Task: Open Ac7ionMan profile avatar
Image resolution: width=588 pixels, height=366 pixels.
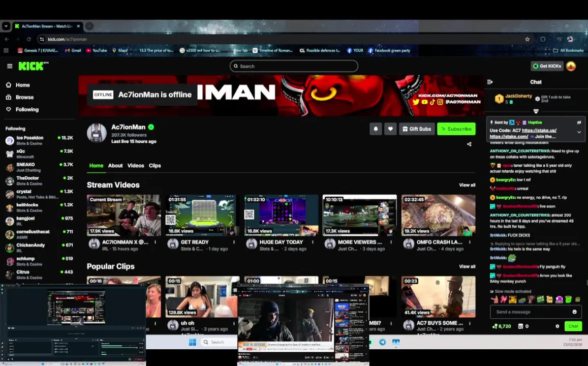Action: pyautogui.click(x=97, y=133)
